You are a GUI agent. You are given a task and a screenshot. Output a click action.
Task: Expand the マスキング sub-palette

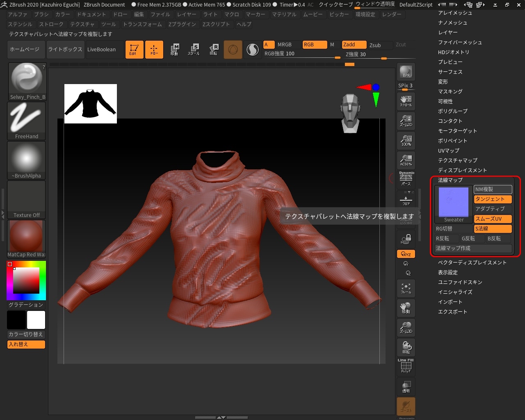coord(450,91)
